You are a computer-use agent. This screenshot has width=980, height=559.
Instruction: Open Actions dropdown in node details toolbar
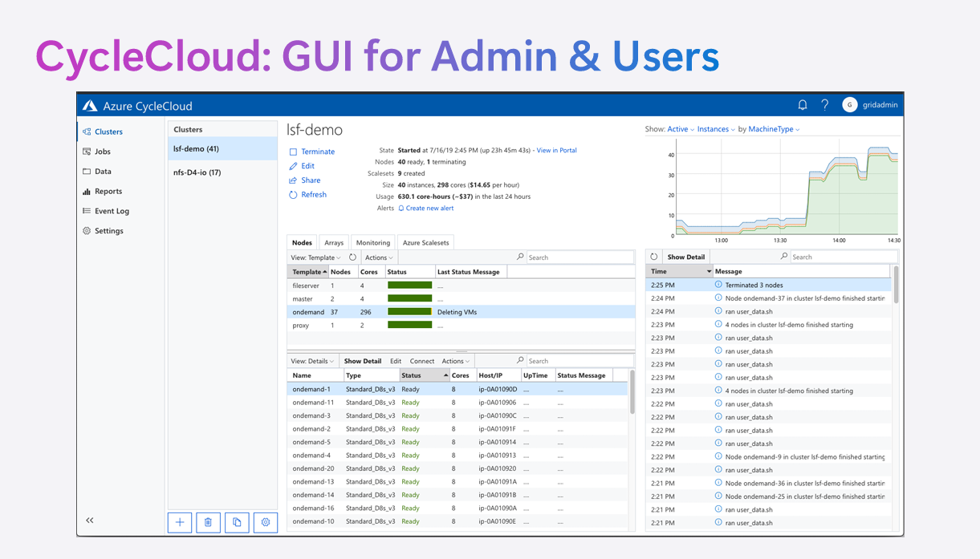456,361
